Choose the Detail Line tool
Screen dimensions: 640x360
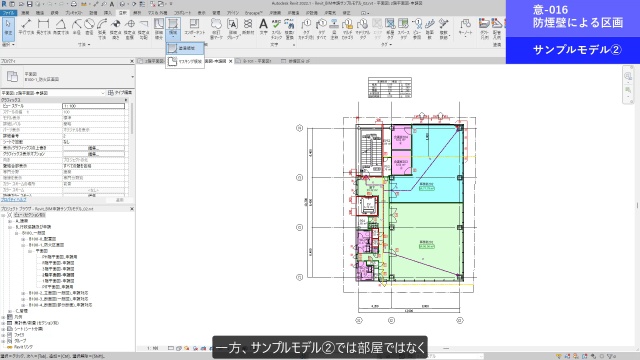(x=159, y=29)
